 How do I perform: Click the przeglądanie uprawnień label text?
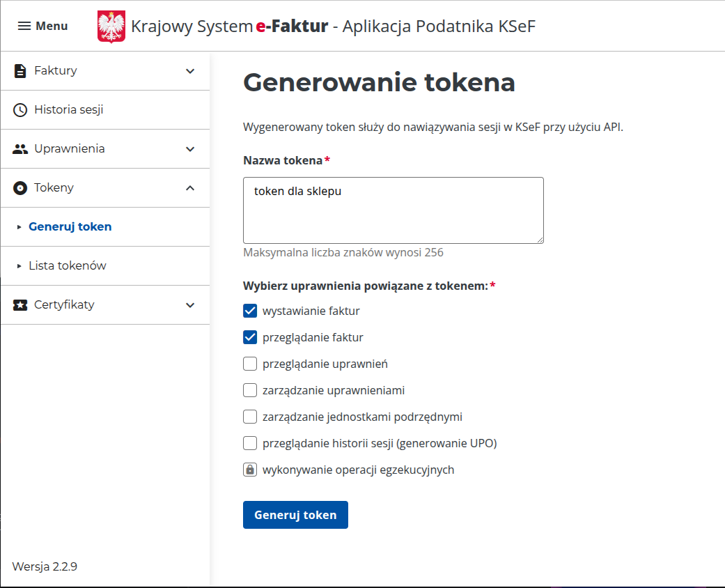point(325,364)
